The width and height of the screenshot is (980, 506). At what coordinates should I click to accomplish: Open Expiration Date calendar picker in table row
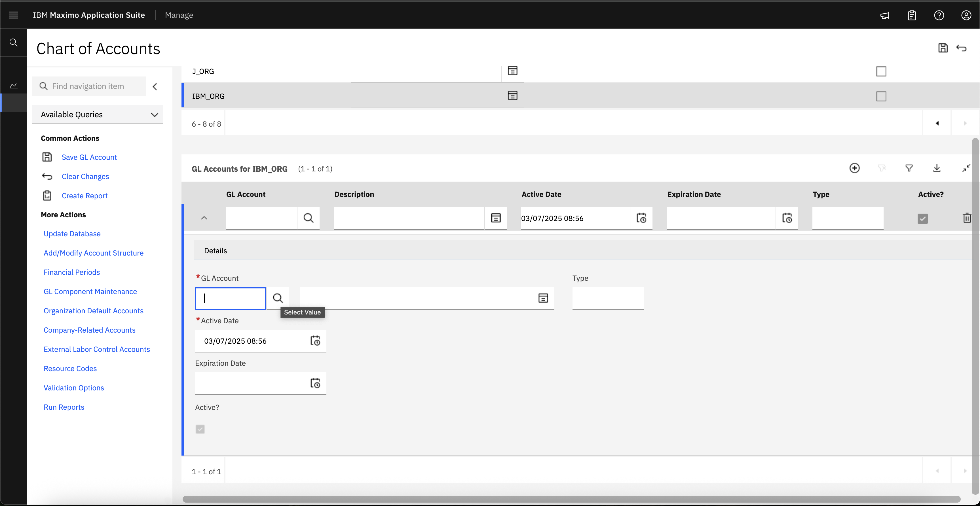(787, 218)
